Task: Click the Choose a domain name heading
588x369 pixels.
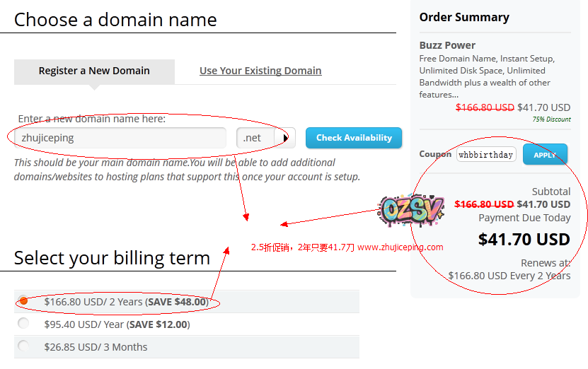Action: pos(115,19)
